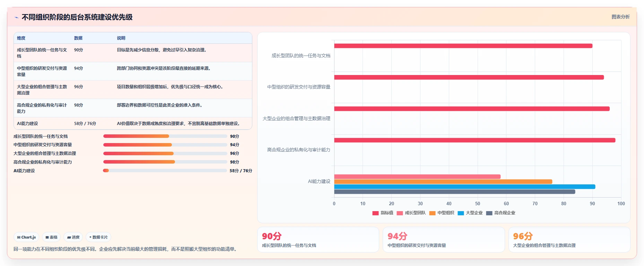
Task: Click table cell 大型企业的组合管理与主数据治理
Action: [42, 90]
